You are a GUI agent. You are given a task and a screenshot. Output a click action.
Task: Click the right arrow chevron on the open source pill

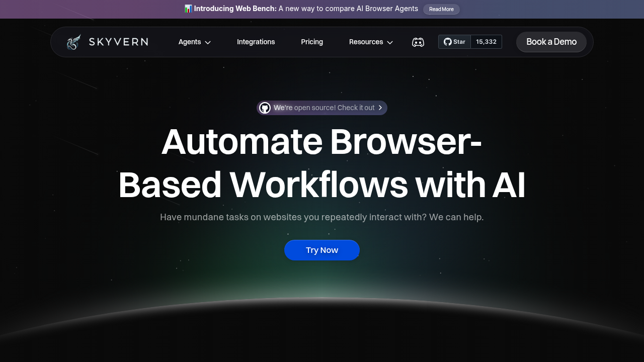tap(381, 108)
